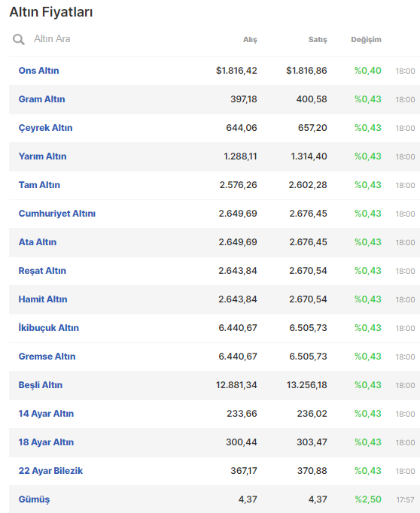The height and width of the screenshot is (513, 420).
Task: Click the Değişim column header
Action: pyautogui.click(x=366, y=40)
